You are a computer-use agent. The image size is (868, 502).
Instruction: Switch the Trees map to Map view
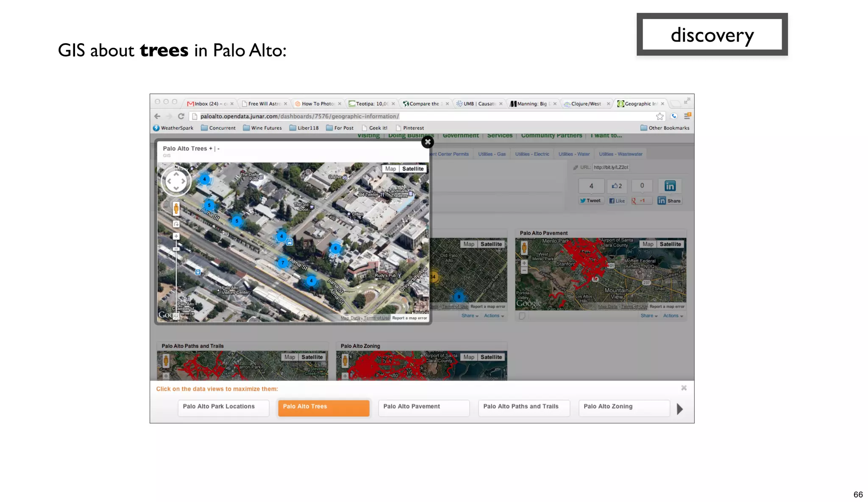coord(390,169)
